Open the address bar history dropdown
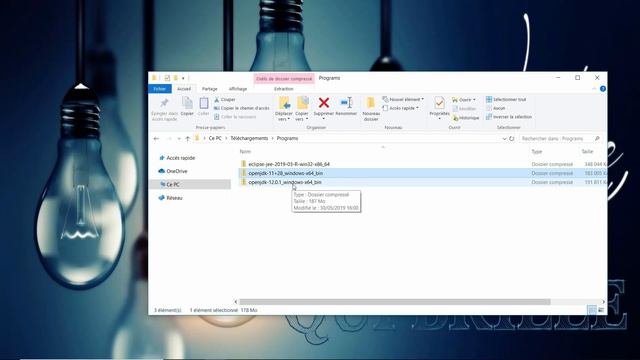 click(x=504, y=139)
